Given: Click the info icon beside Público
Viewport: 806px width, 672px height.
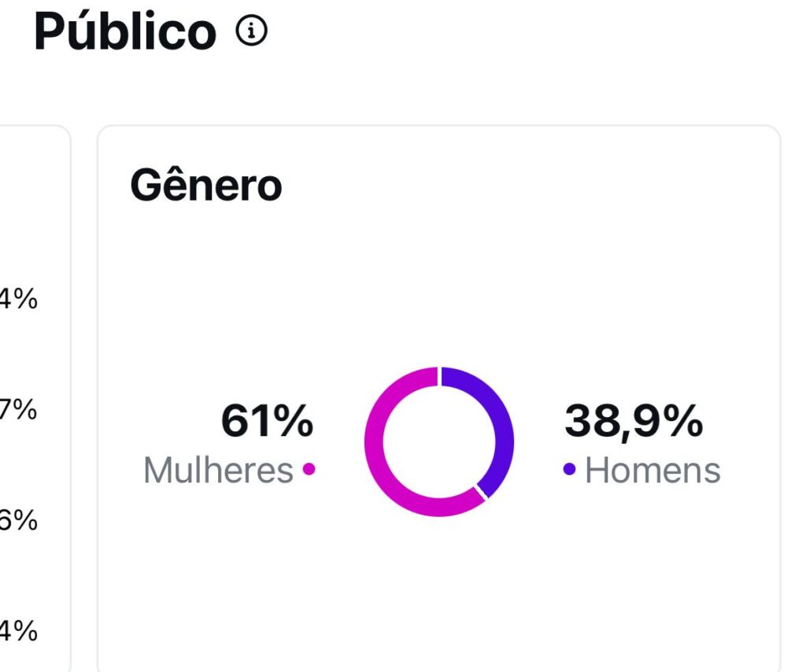Looking at the screenshot, I should pos(252,31).
